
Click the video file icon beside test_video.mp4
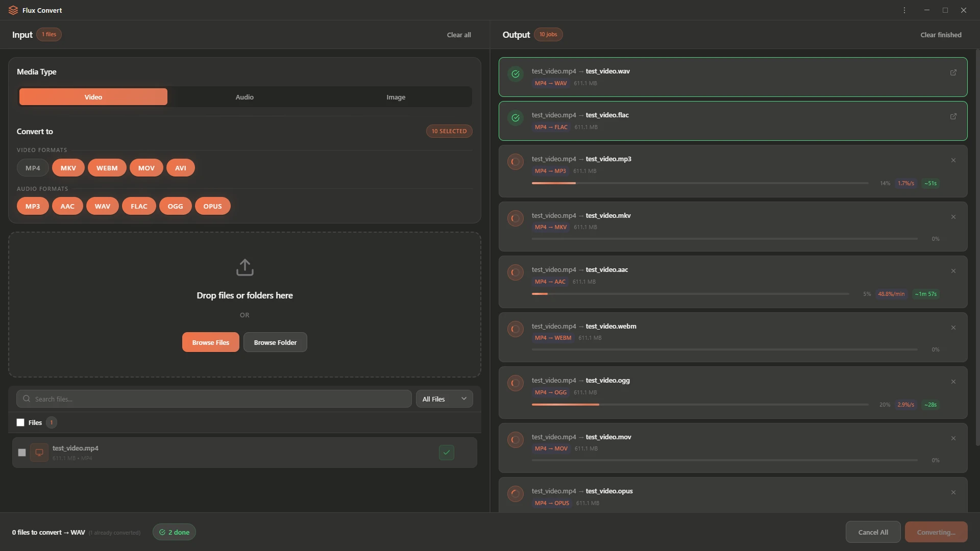point(39,453)
